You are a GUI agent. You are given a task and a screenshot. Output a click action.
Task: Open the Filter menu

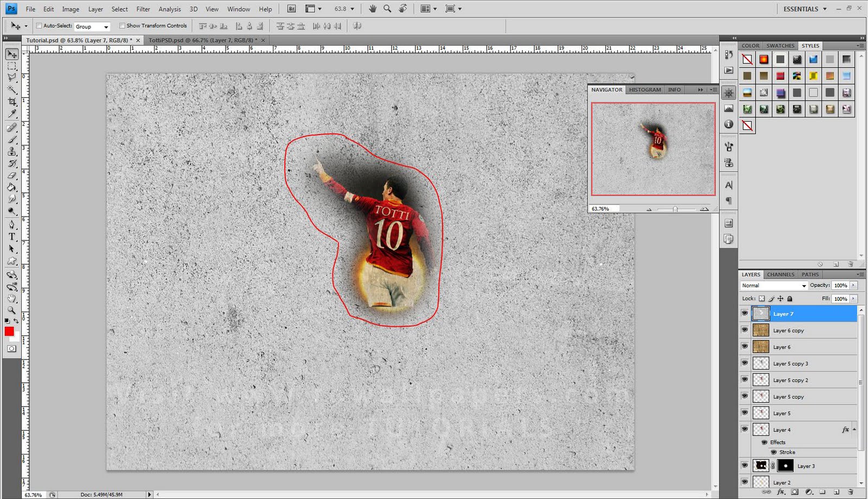click(x=143, y=9)
